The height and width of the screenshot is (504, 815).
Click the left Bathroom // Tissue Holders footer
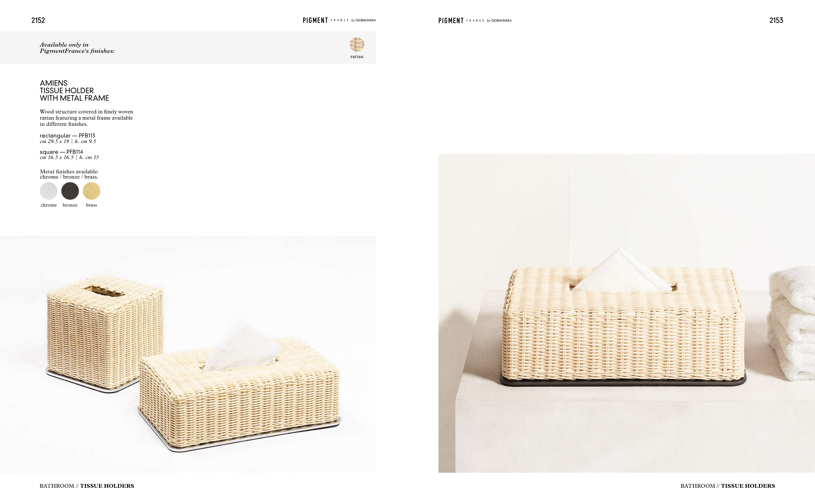coord(87,486)
